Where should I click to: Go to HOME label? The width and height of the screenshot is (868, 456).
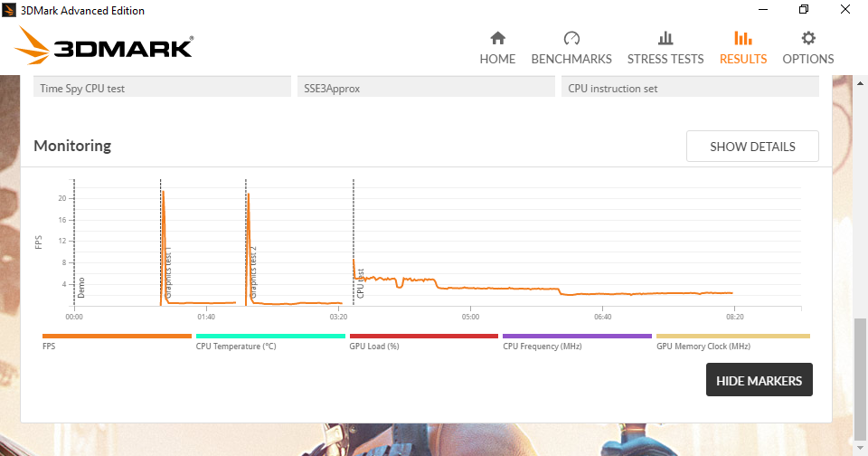(497, 59)
